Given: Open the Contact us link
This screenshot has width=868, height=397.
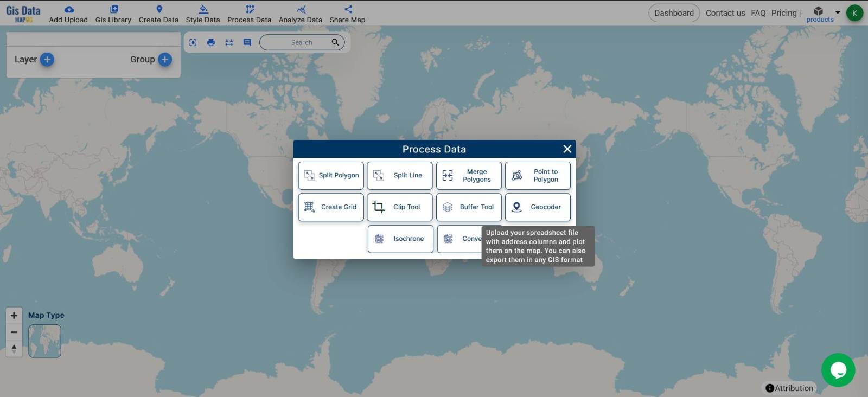Looking at the screenshot, I should (x=725, y=13).
